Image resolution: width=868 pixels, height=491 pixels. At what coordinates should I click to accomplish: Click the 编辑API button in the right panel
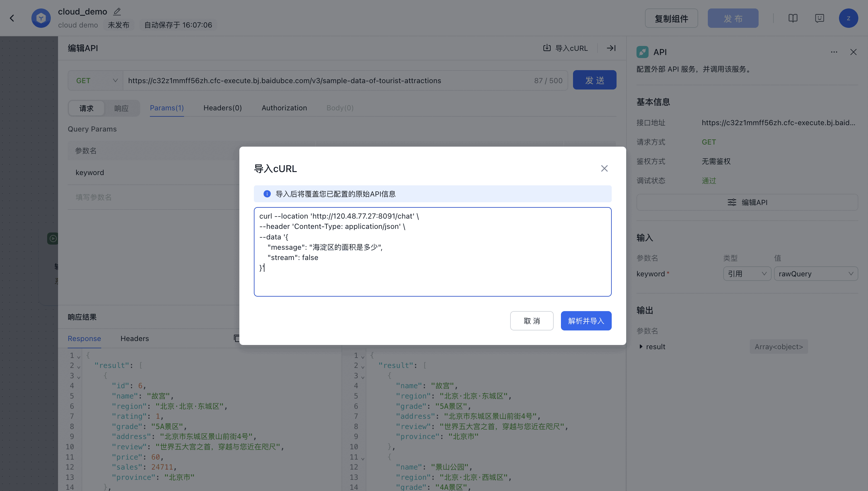tap(747, 202)
